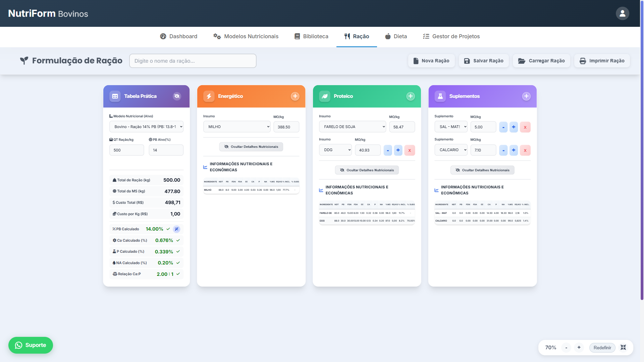
Task: Open the DDG insumo dropdown
Action: pyautogui.click(x=335, y=150)
